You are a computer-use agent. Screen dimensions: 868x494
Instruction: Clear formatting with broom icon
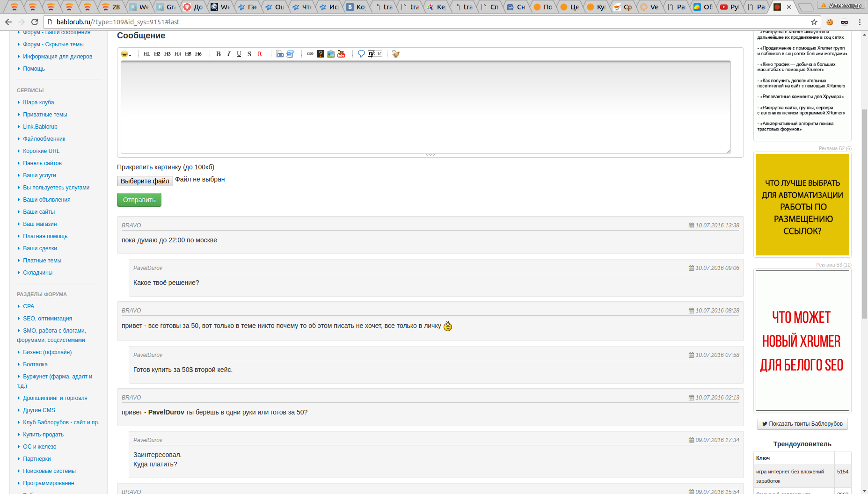(396, 54)
